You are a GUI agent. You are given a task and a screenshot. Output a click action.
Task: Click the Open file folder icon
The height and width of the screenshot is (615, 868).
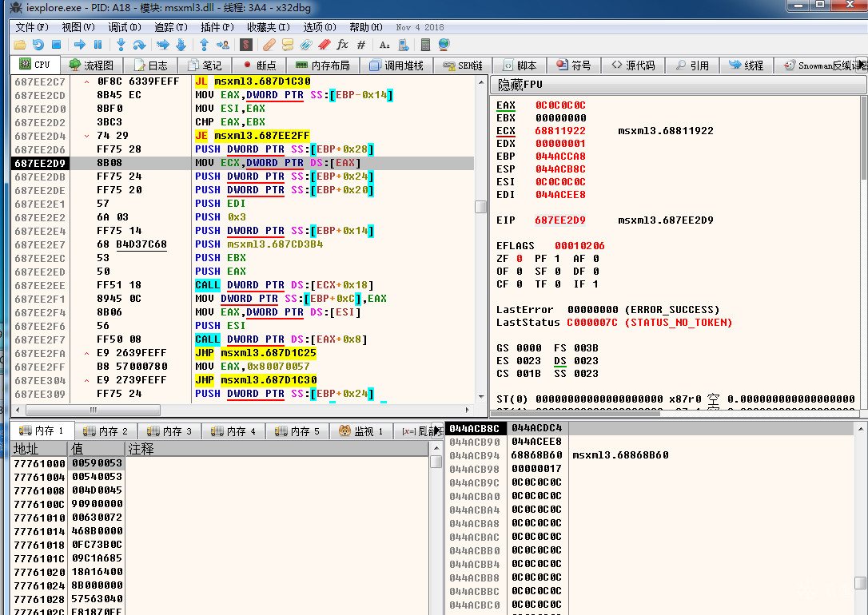point(20,45)
